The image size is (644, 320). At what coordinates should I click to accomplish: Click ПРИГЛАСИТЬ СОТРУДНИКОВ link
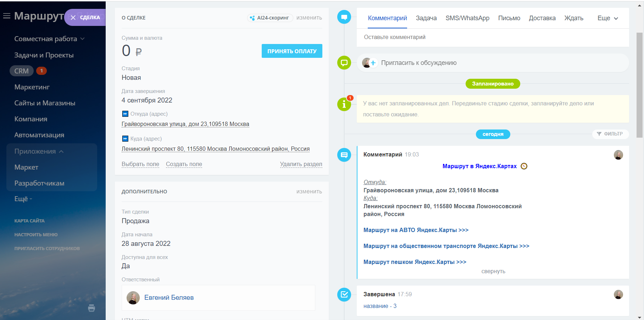point(47,248)
